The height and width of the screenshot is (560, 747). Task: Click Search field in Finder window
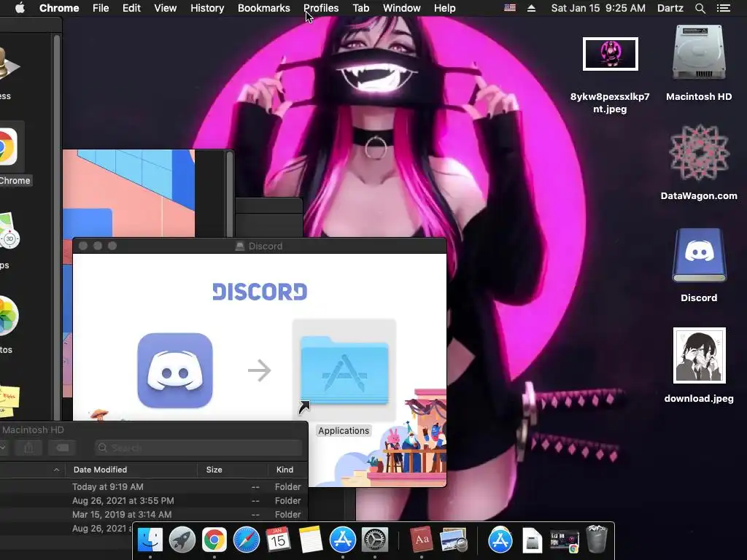click(198, 448)
